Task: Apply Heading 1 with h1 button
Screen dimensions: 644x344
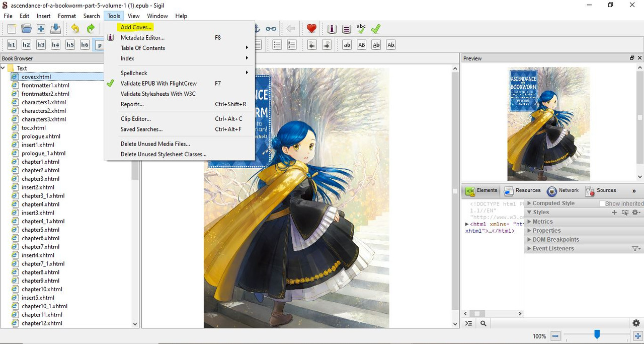Action: 12,45
